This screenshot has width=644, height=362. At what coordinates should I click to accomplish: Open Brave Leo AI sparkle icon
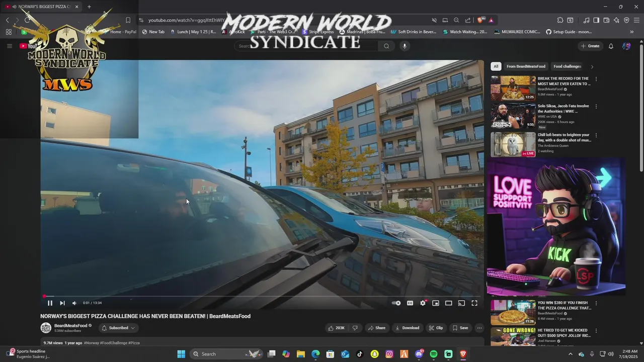coord(616,20)
